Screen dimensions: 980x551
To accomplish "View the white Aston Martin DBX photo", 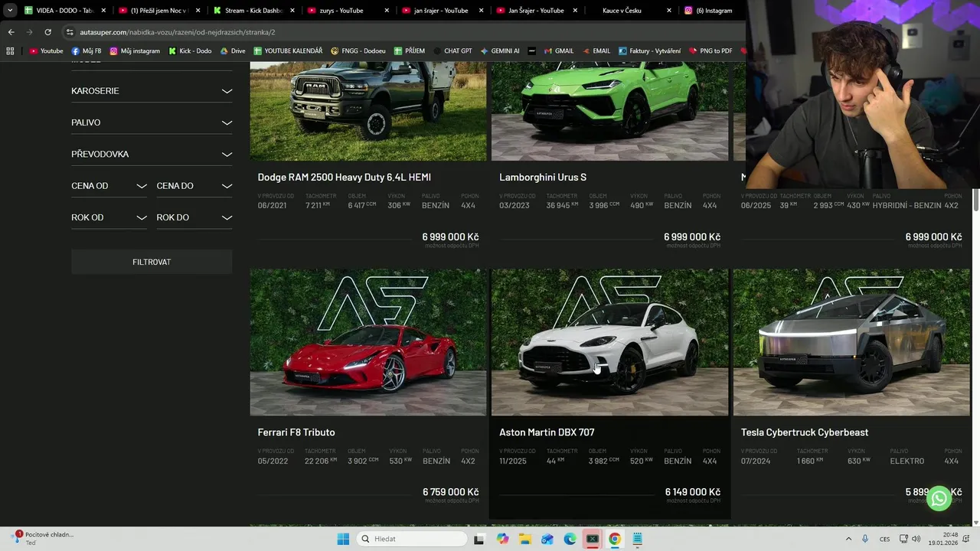I will click(609, 342).
